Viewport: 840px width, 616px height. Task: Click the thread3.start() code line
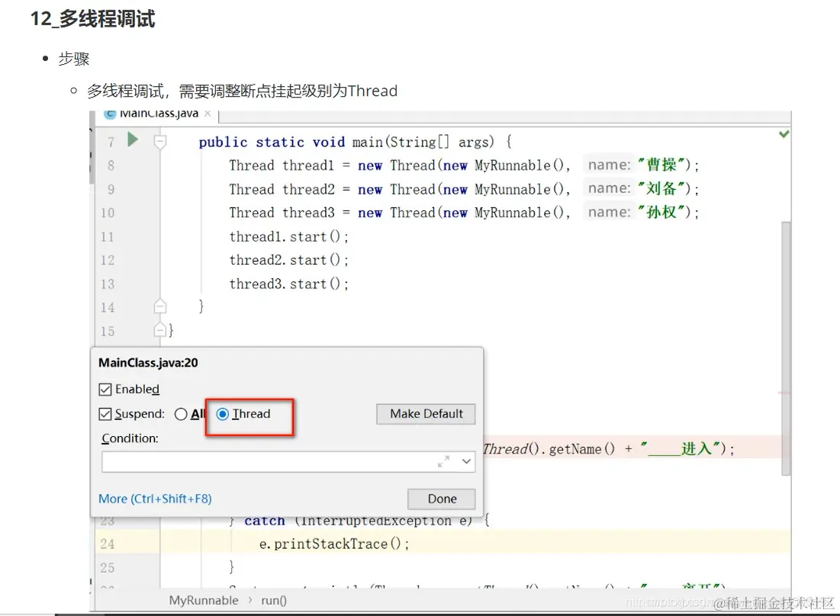coord(288,284)
